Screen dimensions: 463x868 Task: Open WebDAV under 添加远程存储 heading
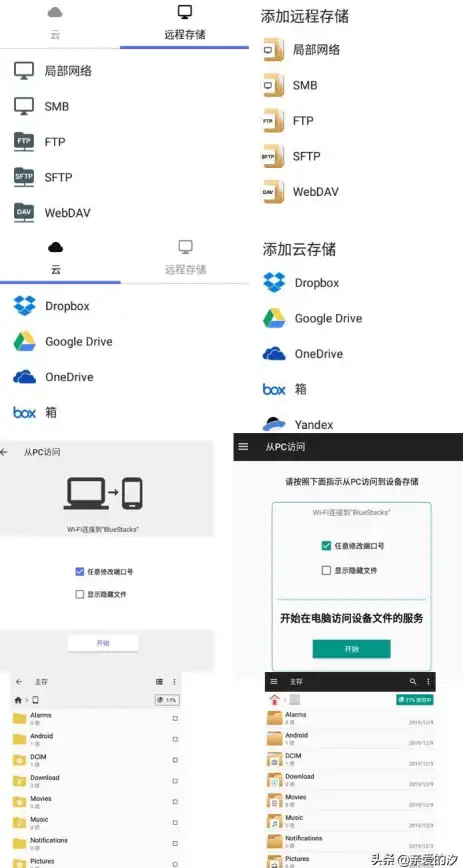[316, 192]
